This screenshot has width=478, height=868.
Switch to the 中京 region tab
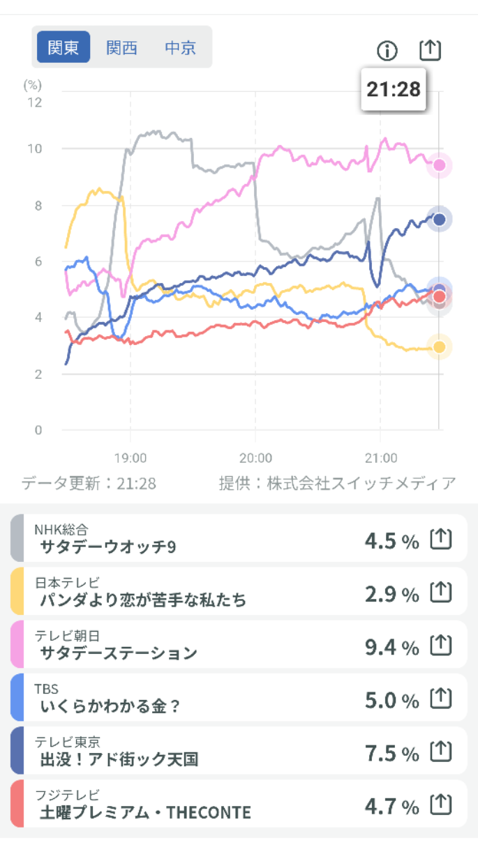click(x=180, y=47)
